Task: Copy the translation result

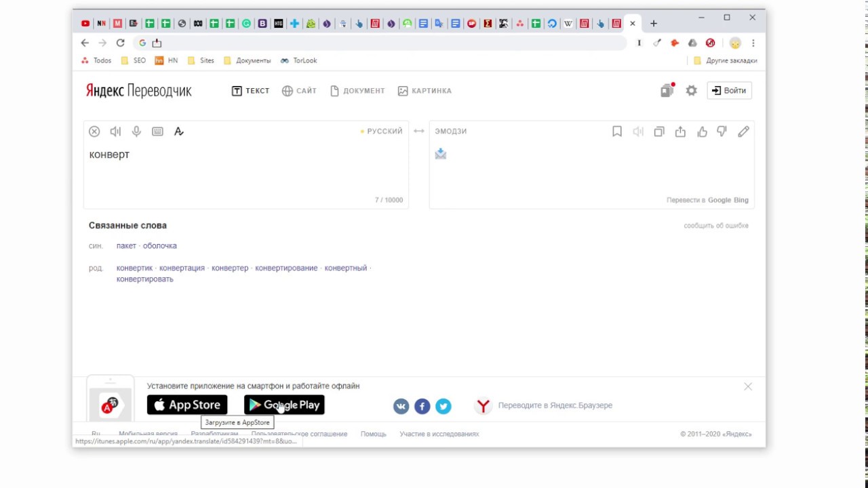Action: [x=659, y=131]
